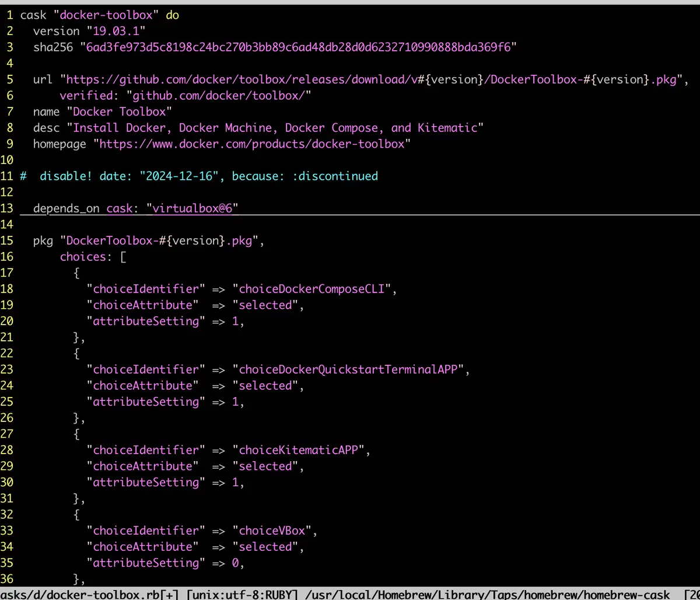Click the commented disable! date line
This screenshot has width=700, height=600.
(x=199, y=176)
